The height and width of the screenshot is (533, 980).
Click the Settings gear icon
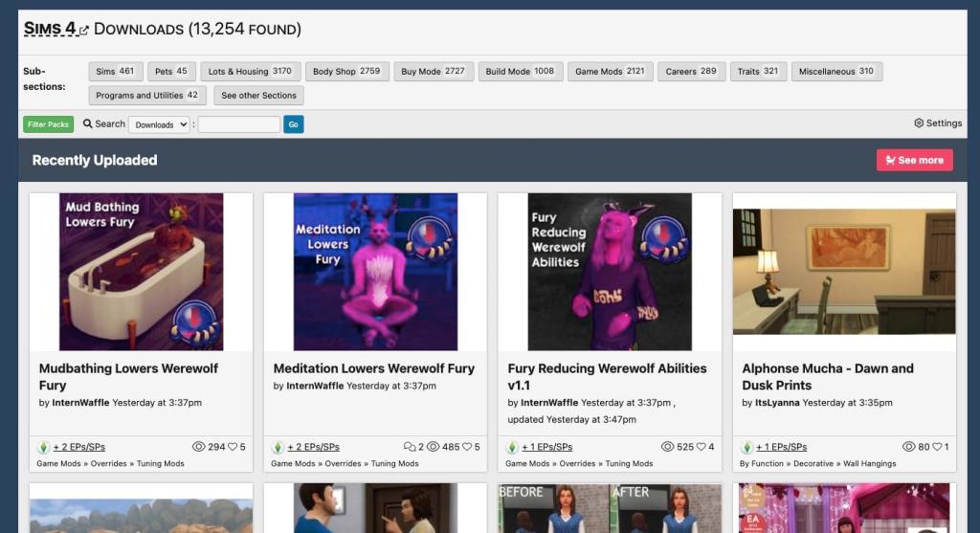tap(918, 123)
